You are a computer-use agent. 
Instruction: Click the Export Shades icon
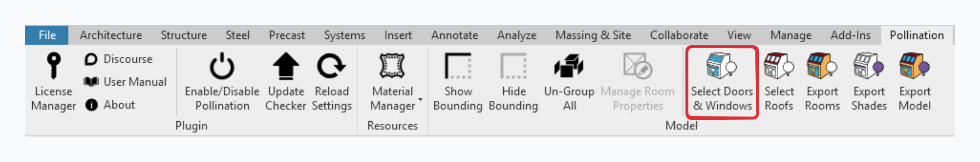tap(869, 66)
